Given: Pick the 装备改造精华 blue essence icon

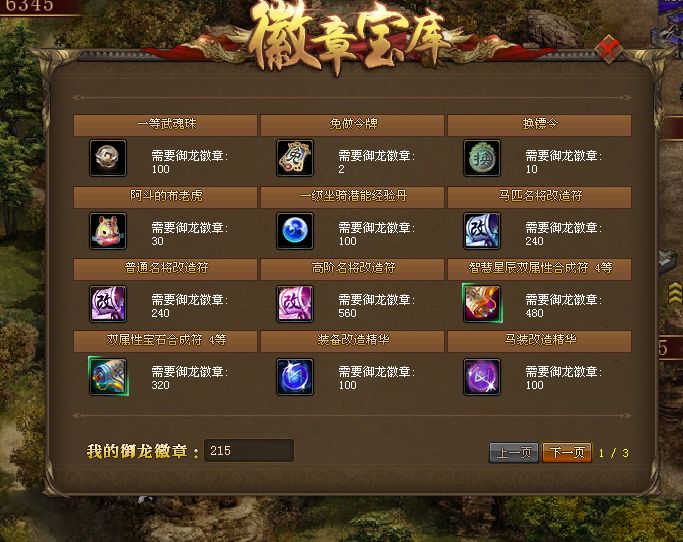Looking at the screenshot, I should click(x=295, y=377).
